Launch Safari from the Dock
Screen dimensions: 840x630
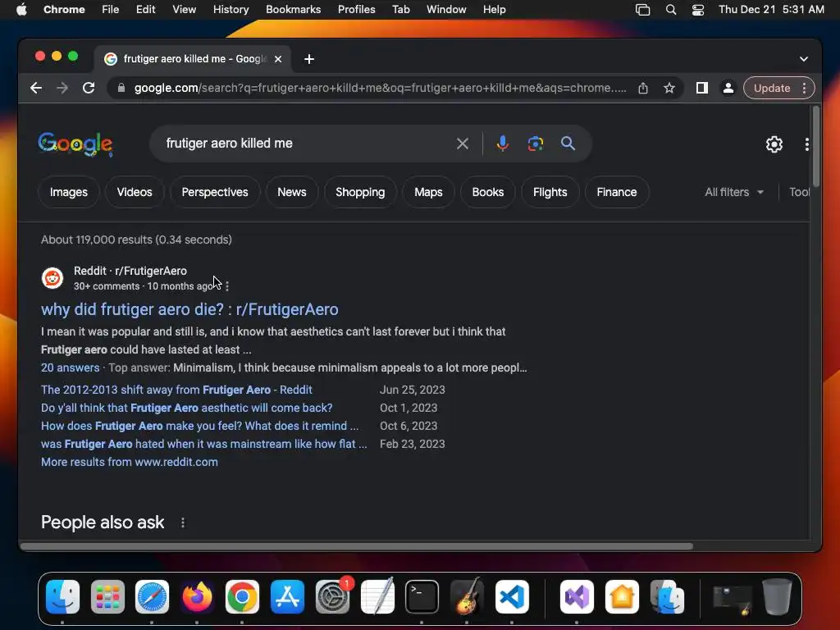pos(152,597)
